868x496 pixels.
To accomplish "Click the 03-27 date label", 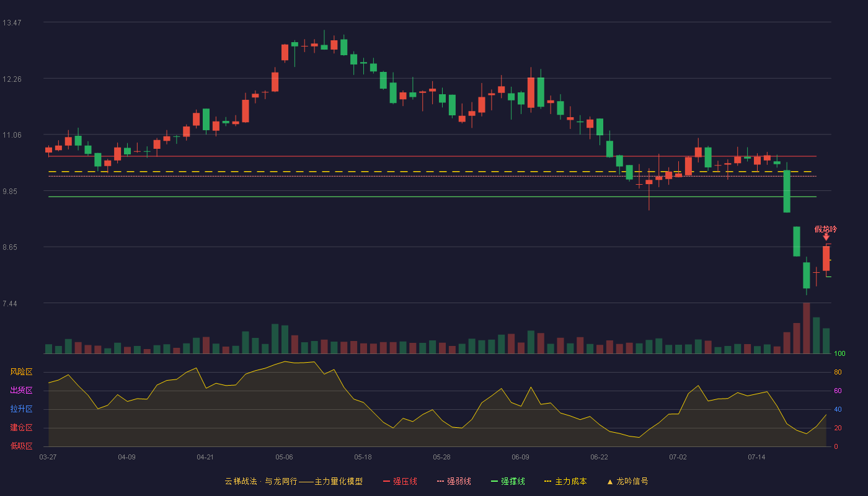I will [48, 457].
